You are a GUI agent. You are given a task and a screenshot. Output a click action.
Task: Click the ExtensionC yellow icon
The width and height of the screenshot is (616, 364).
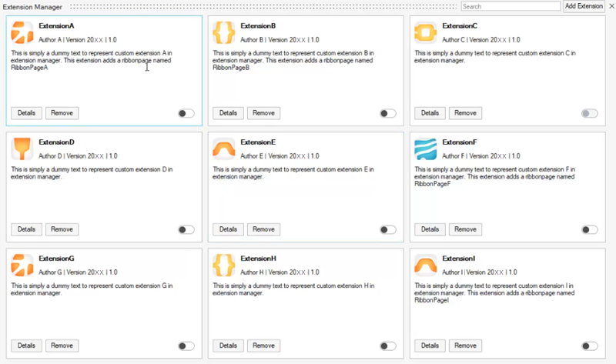[x=426, y=32]
